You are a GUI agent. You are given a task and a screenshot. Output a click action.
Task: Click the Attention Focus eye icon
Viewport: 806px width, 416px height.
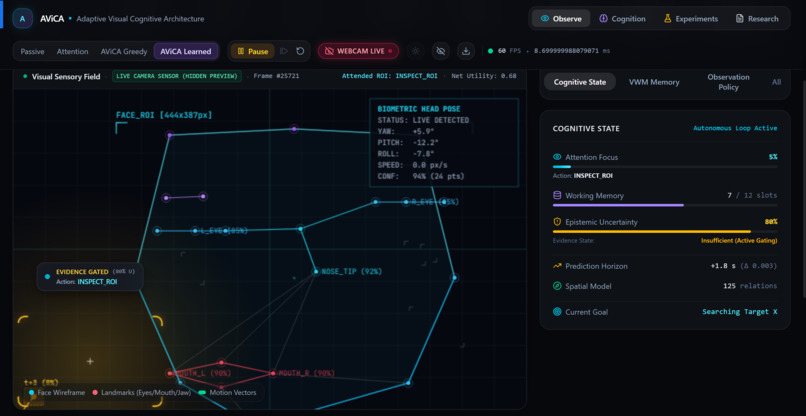[557, 157]
